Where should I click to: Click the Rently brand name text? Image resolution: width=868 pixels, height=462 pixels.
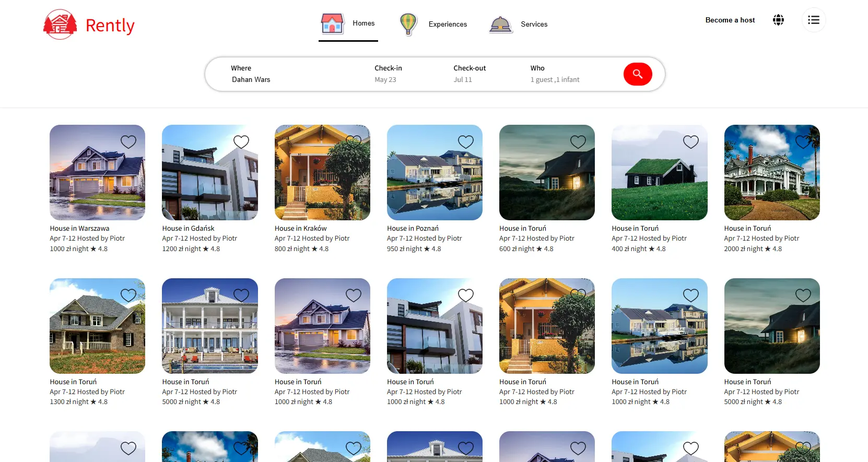point(110,25)
